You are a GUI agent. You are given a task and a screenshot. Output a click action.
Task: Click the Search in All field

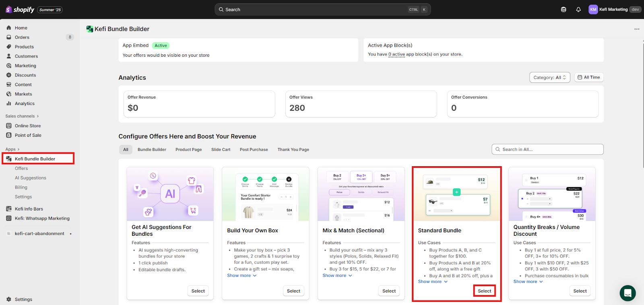[547, 149]
